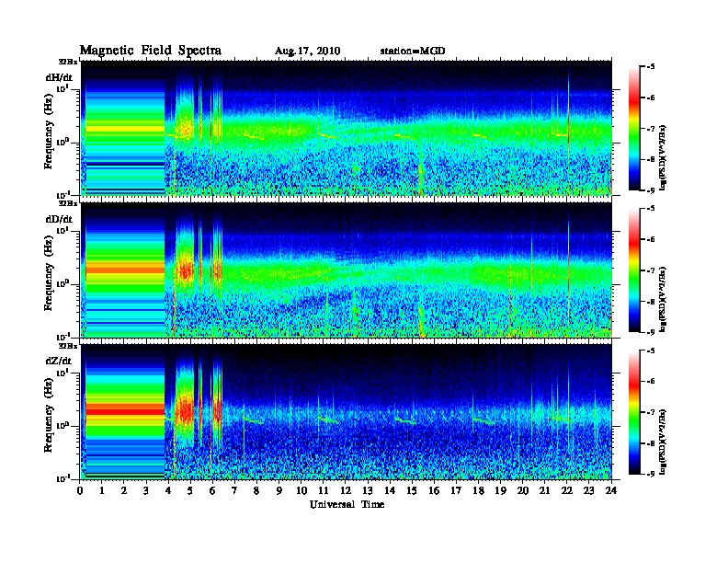
Task: Click the dZ/dt panel label
Action: (x=59, y=361)
